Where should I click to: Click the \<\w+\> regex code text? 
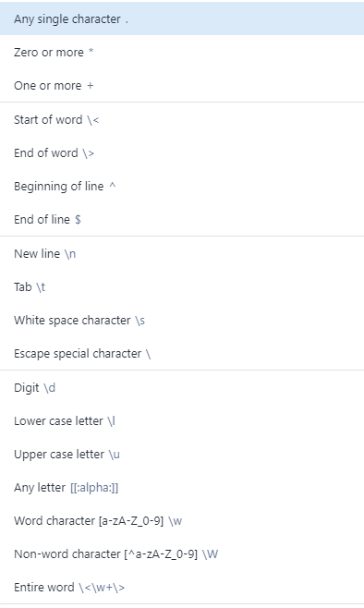[102, 588]
